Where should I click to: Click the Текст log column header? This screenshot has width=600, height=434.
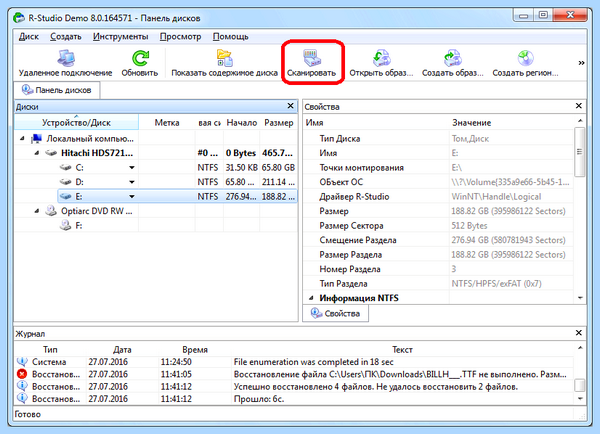(402, 349)
